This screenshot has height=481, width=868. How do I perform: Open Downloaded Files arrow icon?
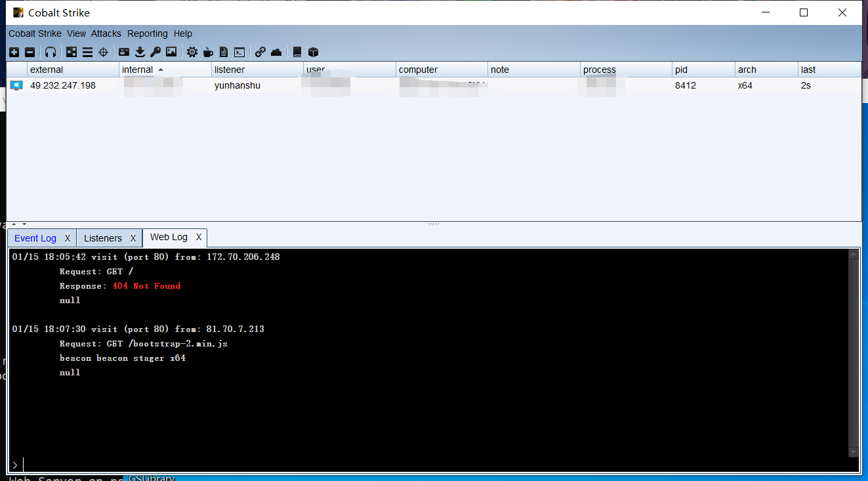pos(140,52)
